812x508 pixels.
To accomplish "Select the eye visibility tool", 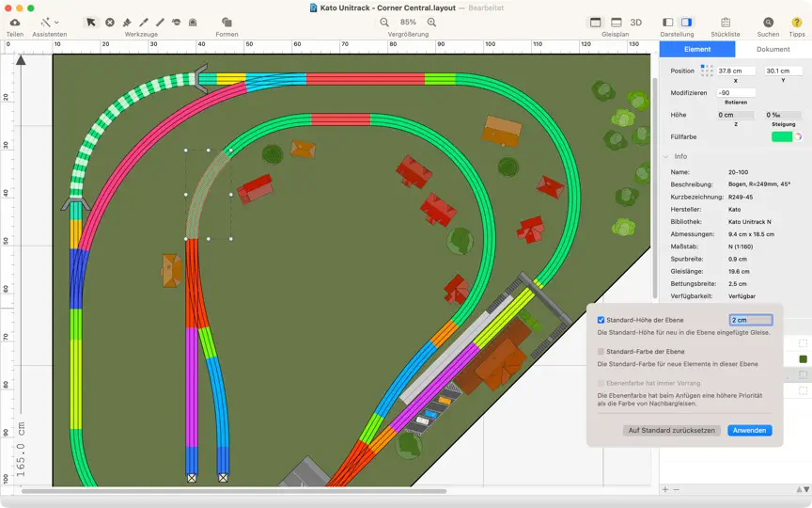I will click(x=177, y=23).
